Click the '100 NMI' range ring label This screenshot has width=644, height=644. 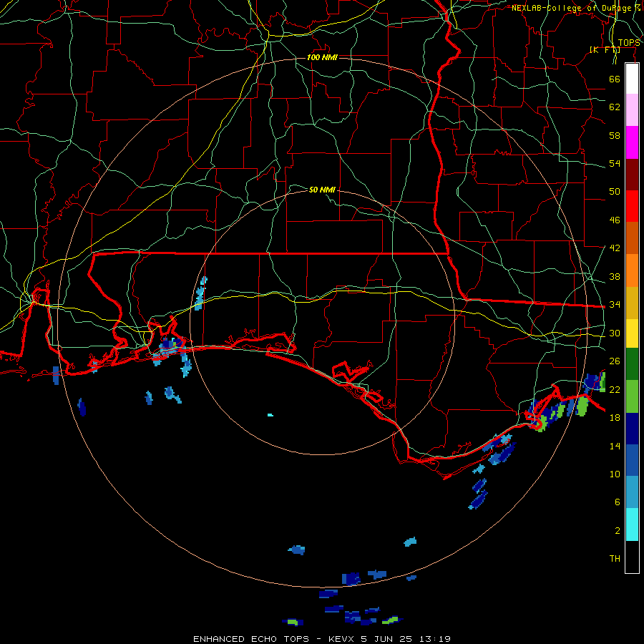(x=323, y=57)
